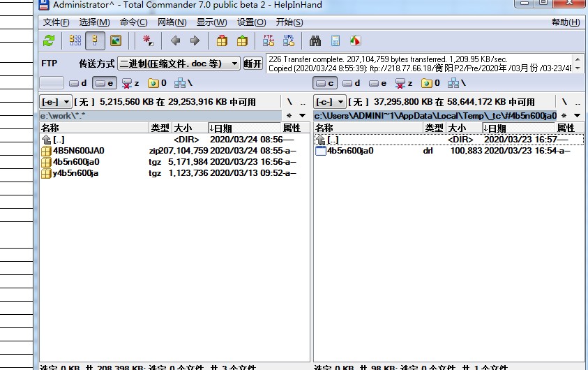Go to root in right panel
The height and width of the screenshot is (370, 588).
(564, 102)
